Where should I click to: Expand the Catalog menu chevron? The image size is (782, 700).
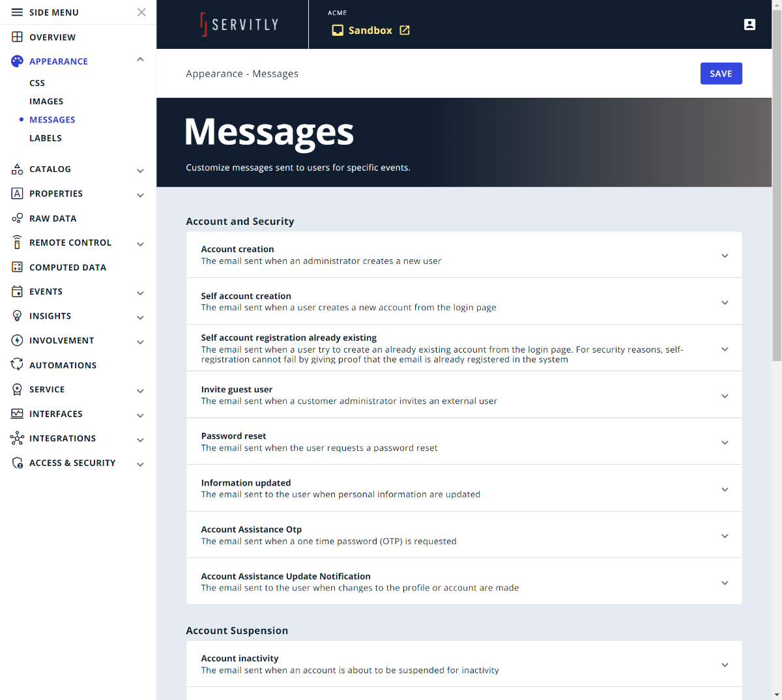point(140,171)
